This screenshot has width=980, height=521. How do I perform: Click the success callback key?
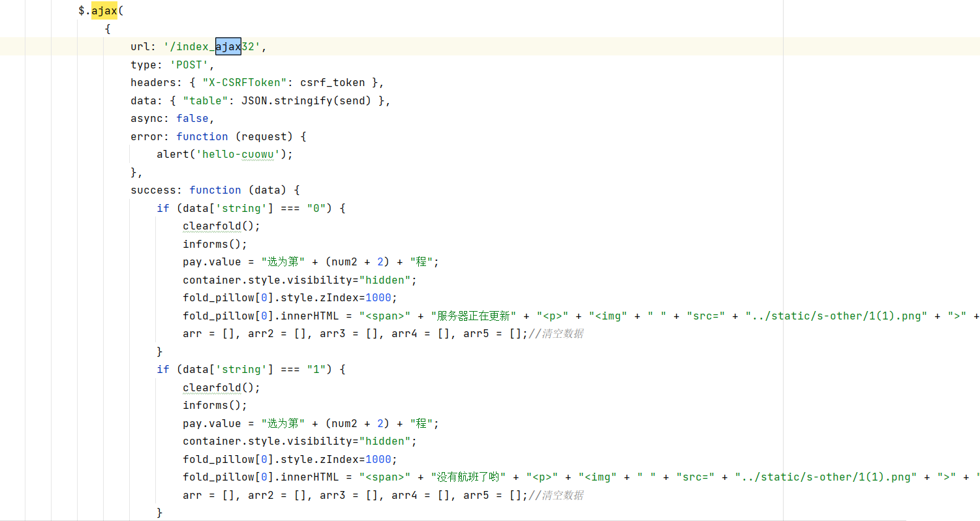153,190
